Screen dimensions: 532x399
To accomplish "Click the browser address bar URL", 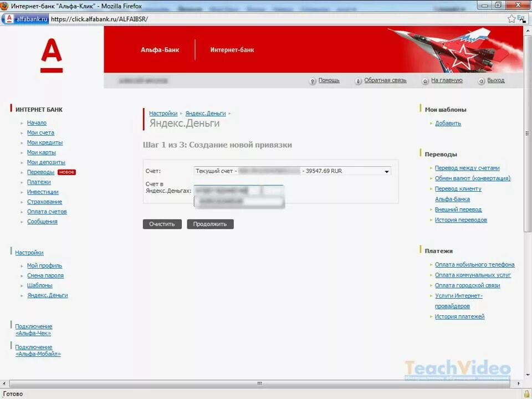I will (99, 19).
